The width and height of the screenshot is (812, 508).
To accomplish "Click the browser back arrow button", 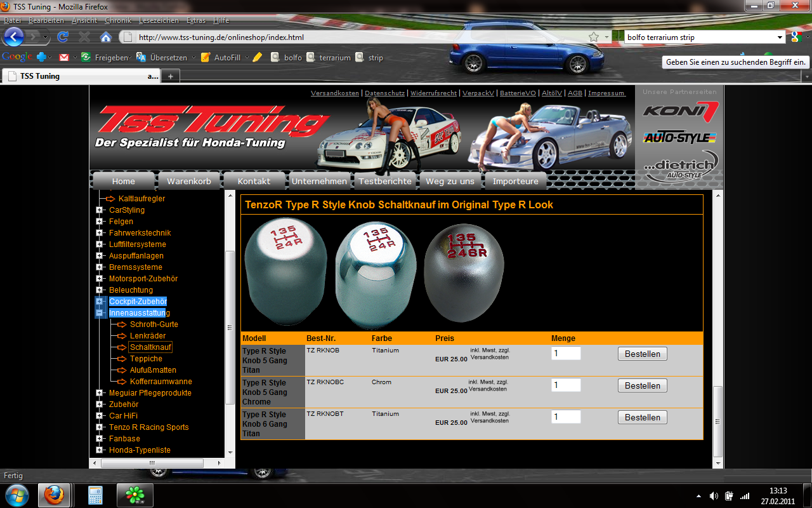I will pyautogui.click(x=14, y=37).
